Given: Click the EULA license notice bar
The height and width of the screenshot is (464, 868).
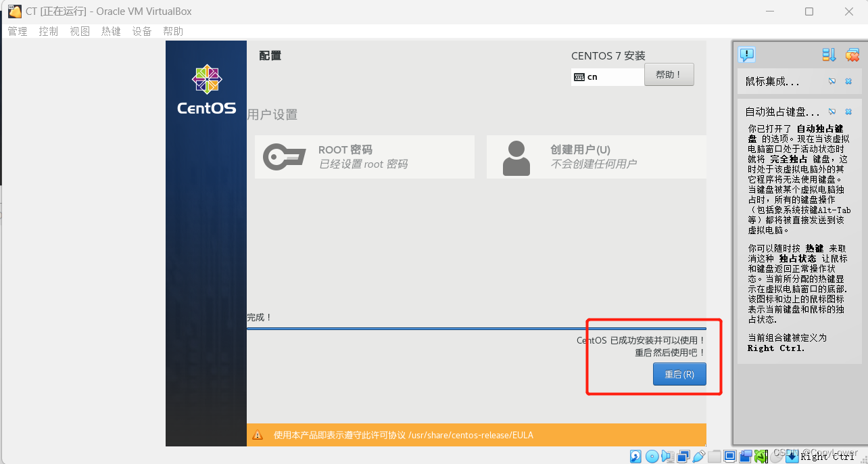Looking at the screenshot, I should point(473,435).
